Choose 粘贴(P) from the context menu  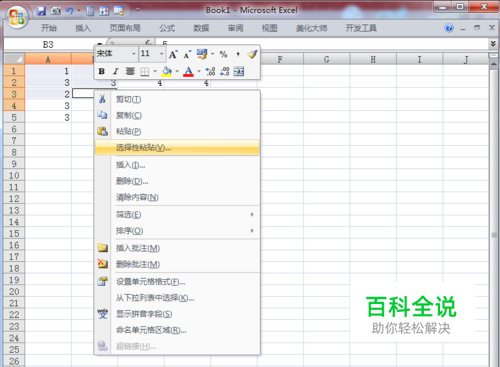(x=177, y=131)
